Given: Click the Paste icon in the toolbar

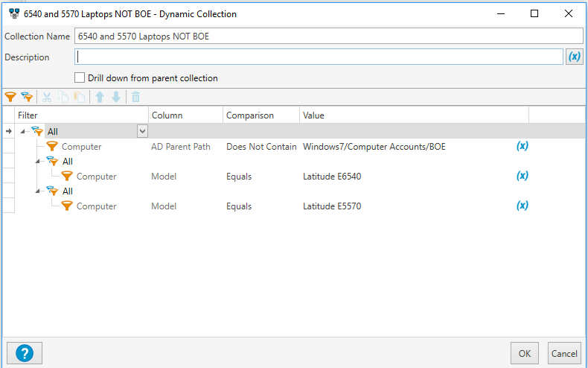Looking at the screenshot, I should click(x=79, y=97).
